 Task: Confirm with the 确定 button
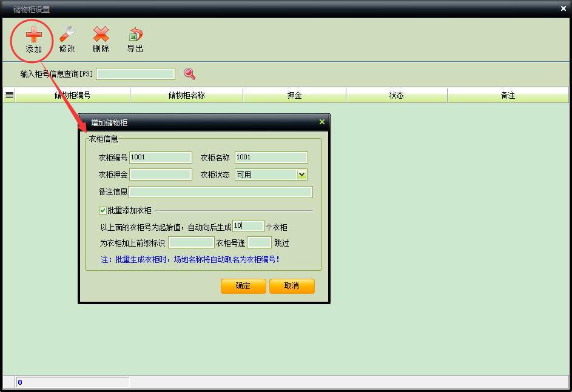click(243, 286)
